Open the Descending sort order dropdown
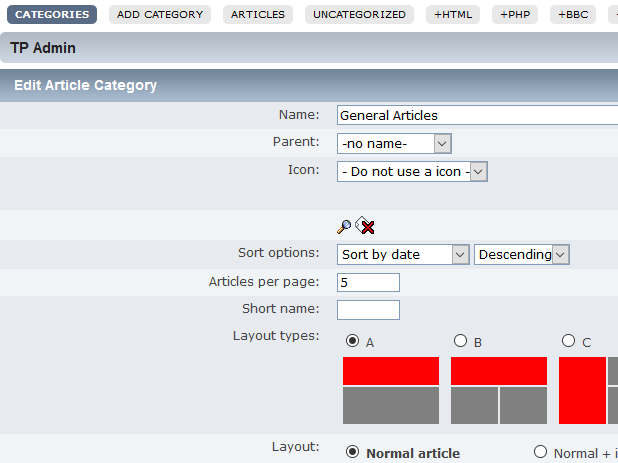Image resolution: width=618 pixels, height=463 pixels. click(521, 255)
